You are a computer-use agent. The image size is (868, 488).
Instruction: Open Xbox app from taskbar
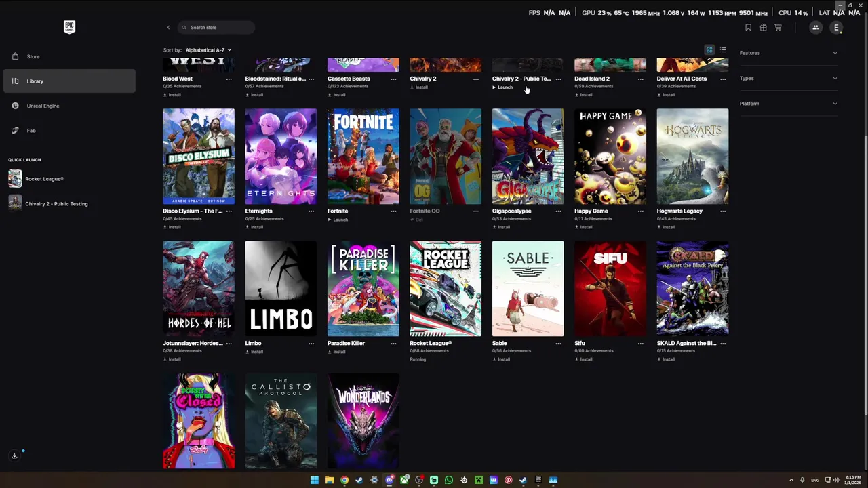pyautogui.click(x=404, y=481)
